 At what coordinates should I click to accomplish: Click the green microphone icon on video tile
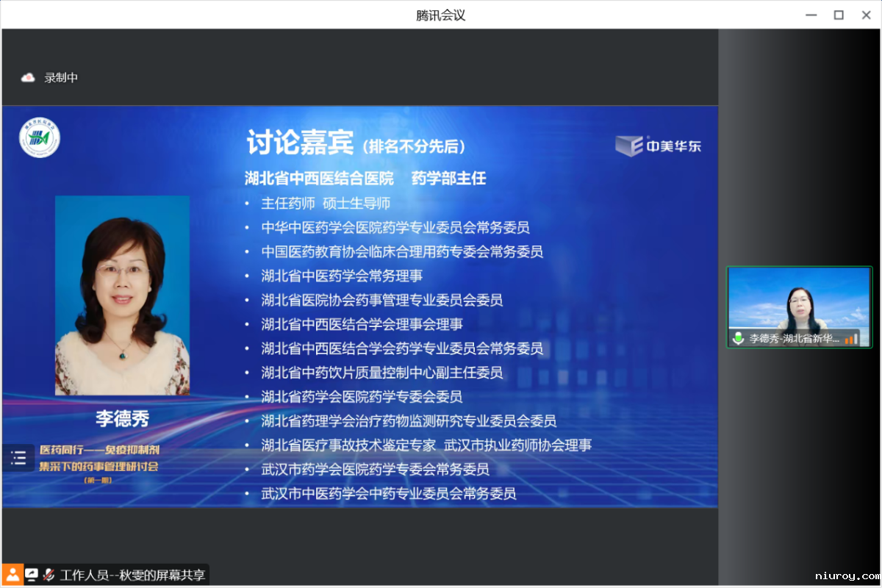738,339
